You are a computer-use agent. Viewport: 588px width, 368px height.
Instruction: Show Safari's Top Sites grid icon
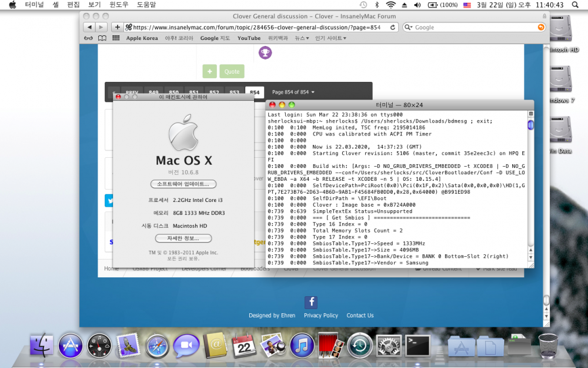[x=116, y=38]
